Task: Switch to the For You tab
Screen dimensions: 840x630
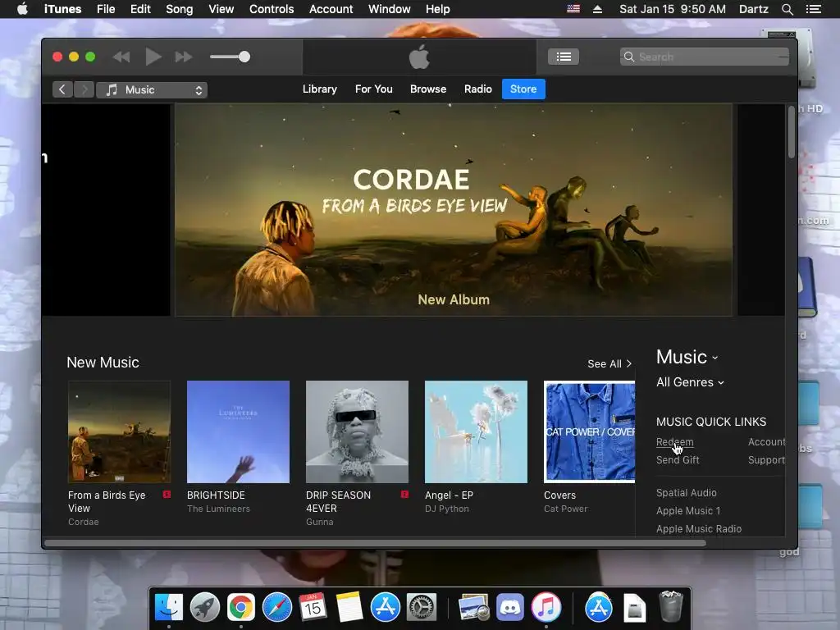Action: [x=373, y=89]
